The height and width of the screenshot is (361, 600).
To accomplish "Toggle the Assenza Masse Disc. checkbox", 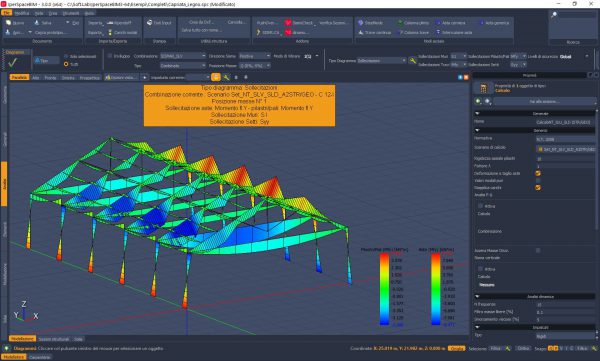I will [538, 250].
